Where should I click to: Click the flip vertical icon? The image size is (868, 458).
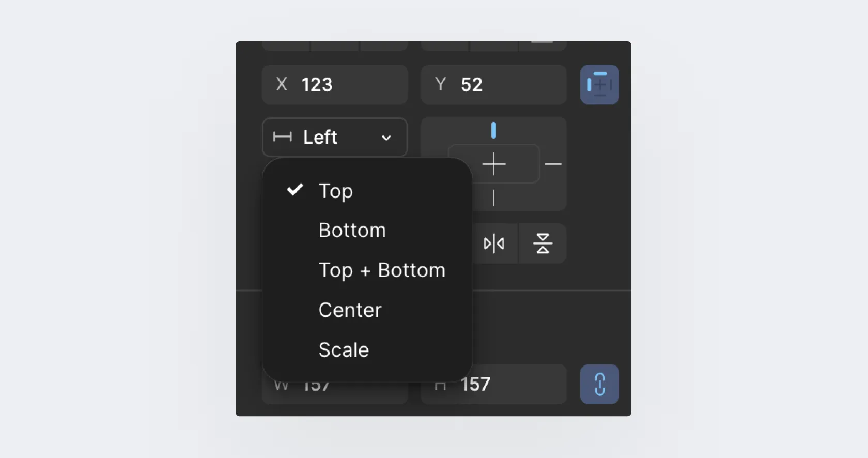pyautogui.click(x=542, y=243)
